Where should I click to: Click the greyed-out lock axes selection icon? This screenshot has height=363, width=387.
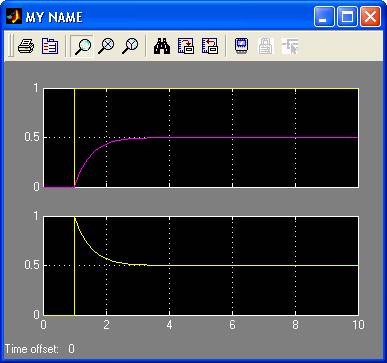(x=266, y=46)
